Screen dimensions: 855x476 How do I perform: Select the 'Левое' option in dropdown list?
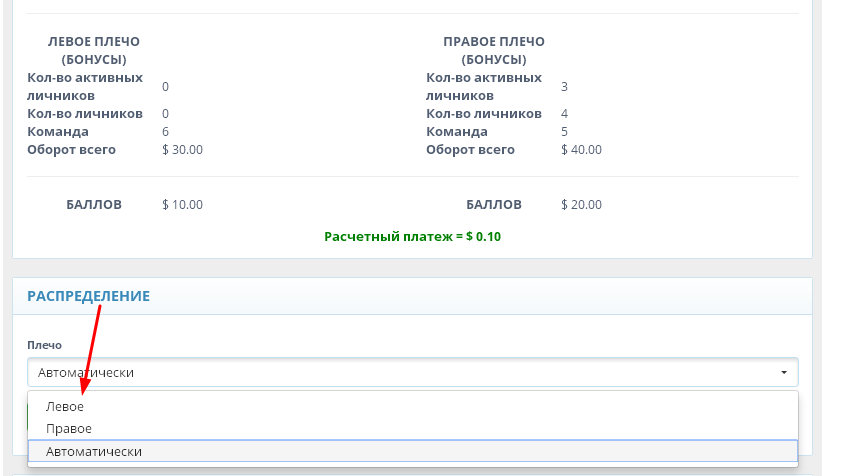point(65,407)
